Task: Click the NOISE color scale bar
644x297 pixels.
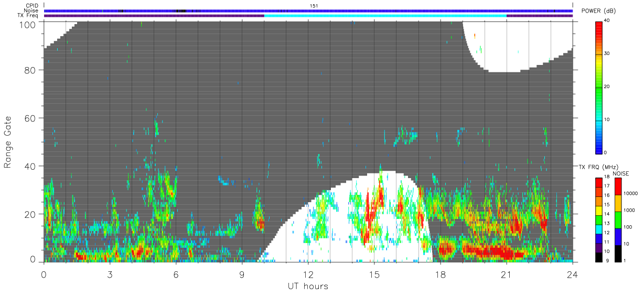Action: pyautogui.click(x=619, y=219)
